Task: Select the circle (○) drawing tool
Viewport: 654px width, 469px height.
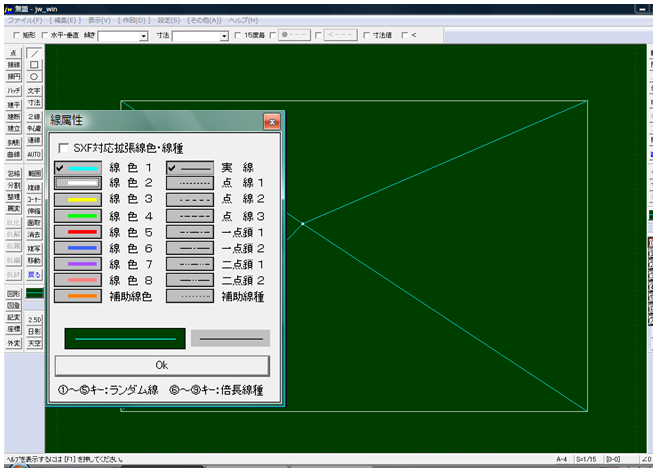Action: click(x=34, y=76)
